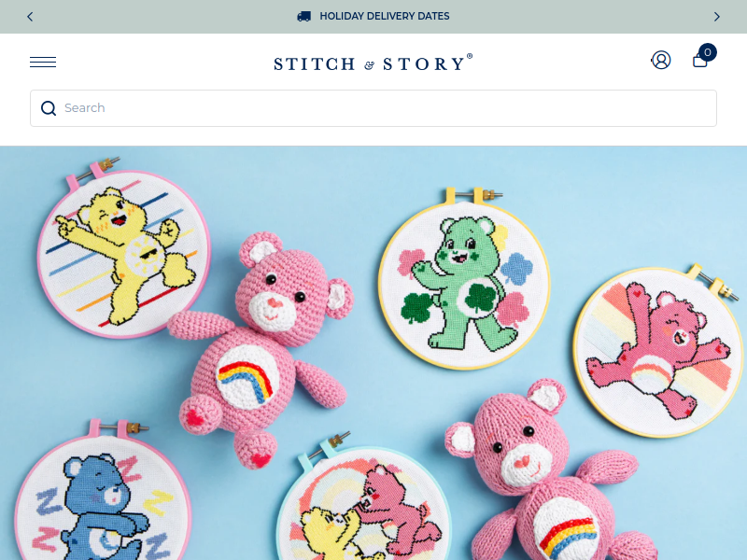This screenshot has height=560, width=747.
Task: Show previous announcement with left chevron
Action: pos(30,17)
